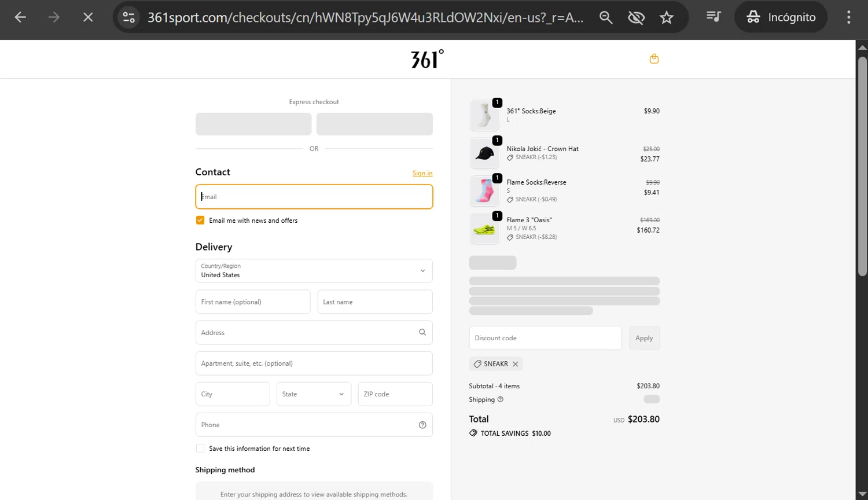Focus the Address field
The image size is (868, 500).
[314, 333]
